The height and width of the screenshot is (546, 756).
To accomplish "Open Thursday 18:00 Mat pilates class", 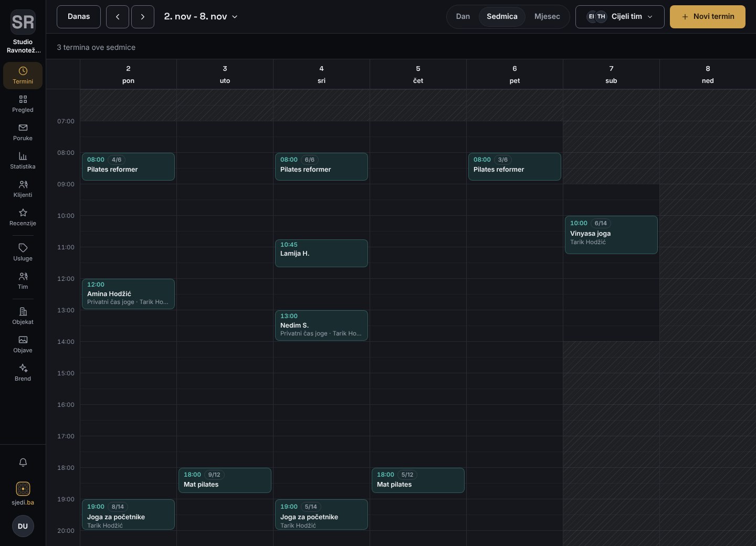I will point(418,480).
